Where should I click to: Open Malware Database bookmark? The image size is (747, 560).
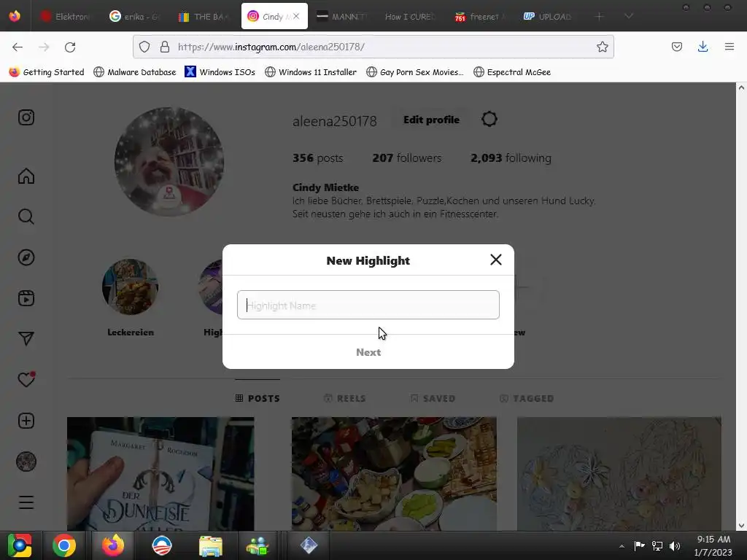coord(135,72)
